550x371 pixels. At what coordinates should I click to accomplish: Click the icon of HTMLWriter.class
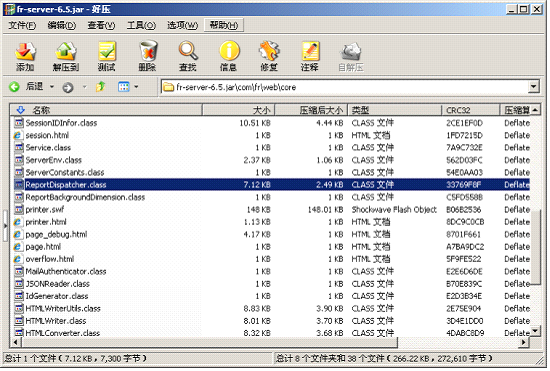(19, 321)
